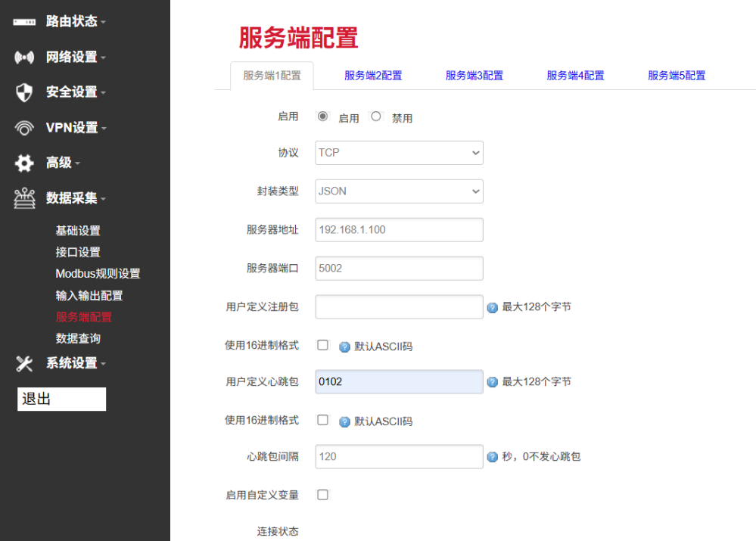Open the 服务端5配置 tab
This screenshot has width=756, height=541.
click(676, 76)
